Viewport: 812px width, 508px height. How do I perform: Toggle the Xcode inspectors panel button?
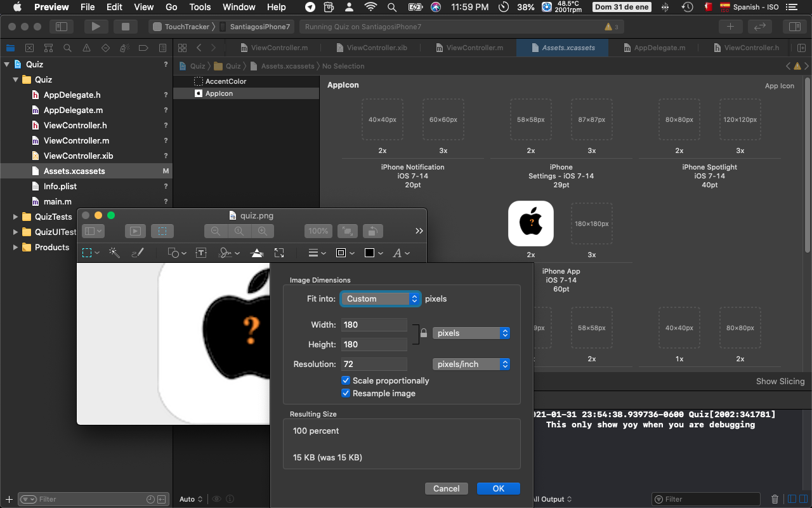[x=794, y=27]
